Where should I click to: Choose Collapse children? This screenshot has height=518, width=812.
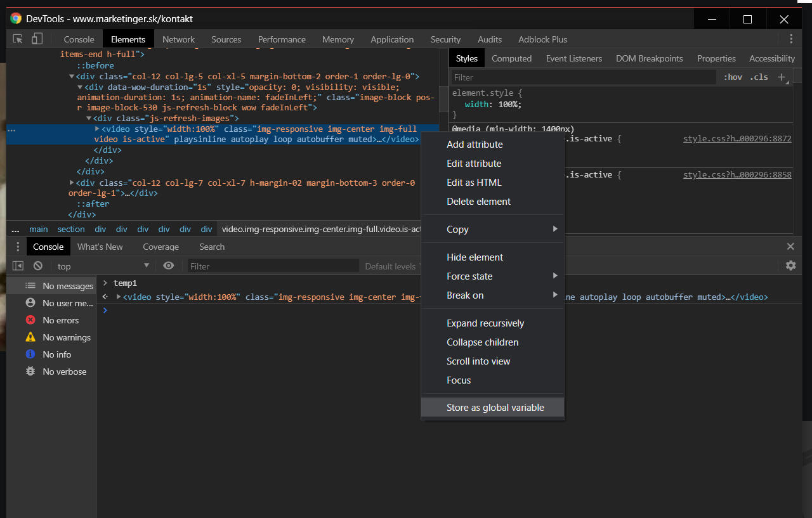click(x=493, y=342)
